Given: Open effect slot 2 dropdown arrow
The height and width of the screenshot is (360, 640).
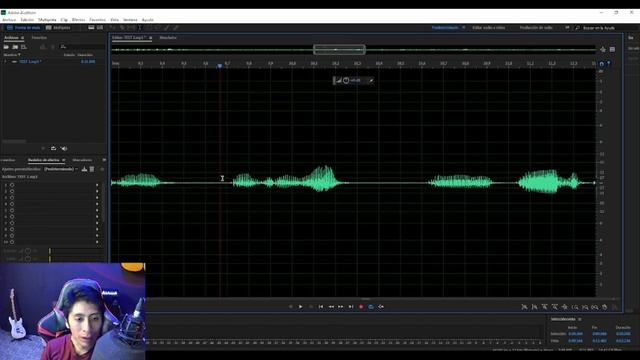Looking at the screenshot, I should click(x=97, y=191).
